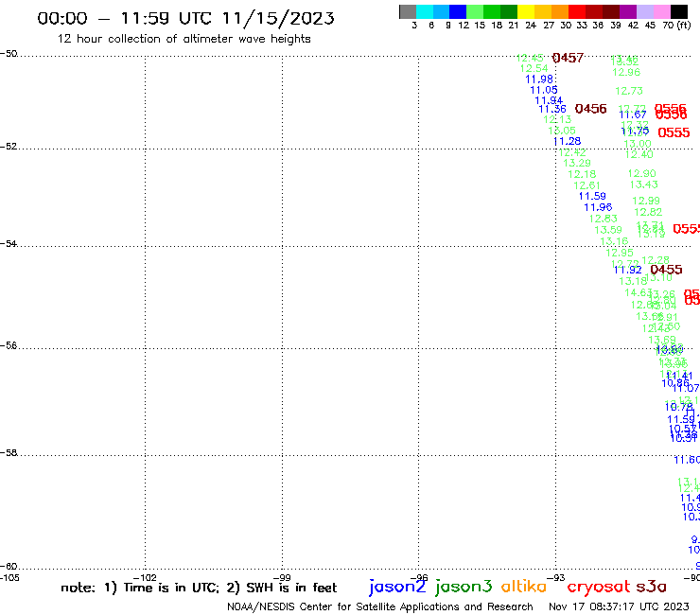Click the green value '12.83'
This screenshot has width=700, height=615.
[x=604, y=219]
